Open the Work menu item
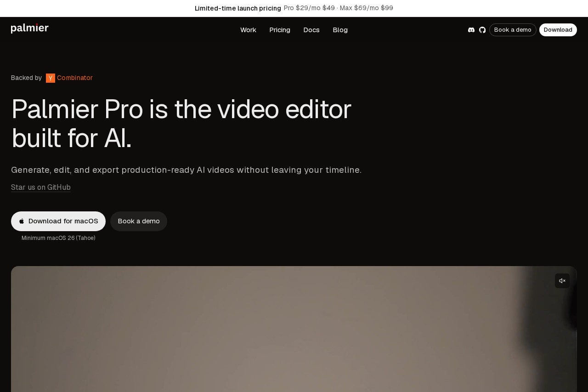Screen dimensions: 588x392 point(248,30)
